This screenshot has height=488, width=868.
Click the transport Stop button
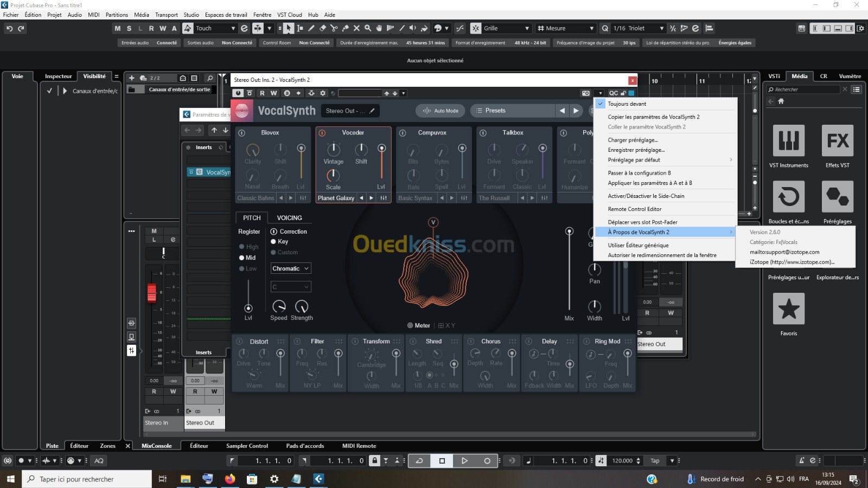point(442,461)
